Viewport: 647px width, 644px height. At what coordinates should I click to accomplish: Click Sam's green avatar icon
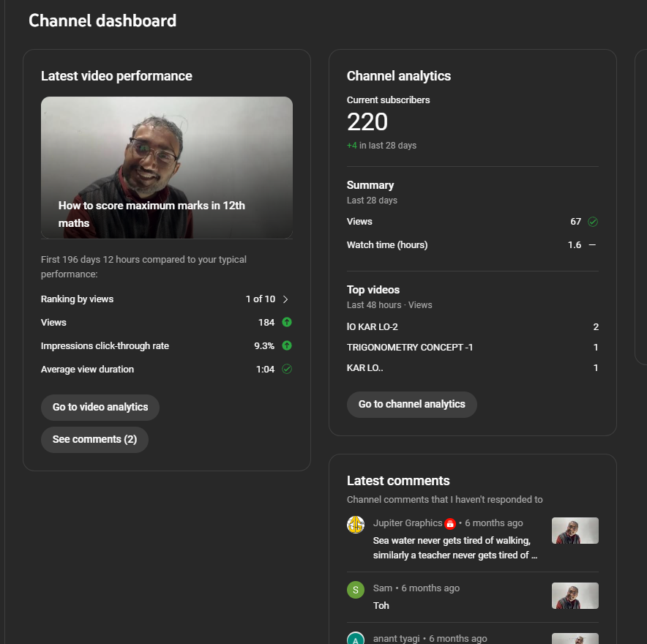tap(356, 590)
